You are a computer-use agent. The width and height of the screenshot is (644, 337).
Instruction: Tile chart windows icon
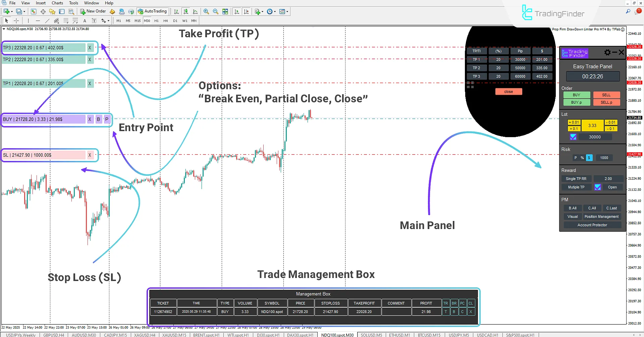click(225, 11)
